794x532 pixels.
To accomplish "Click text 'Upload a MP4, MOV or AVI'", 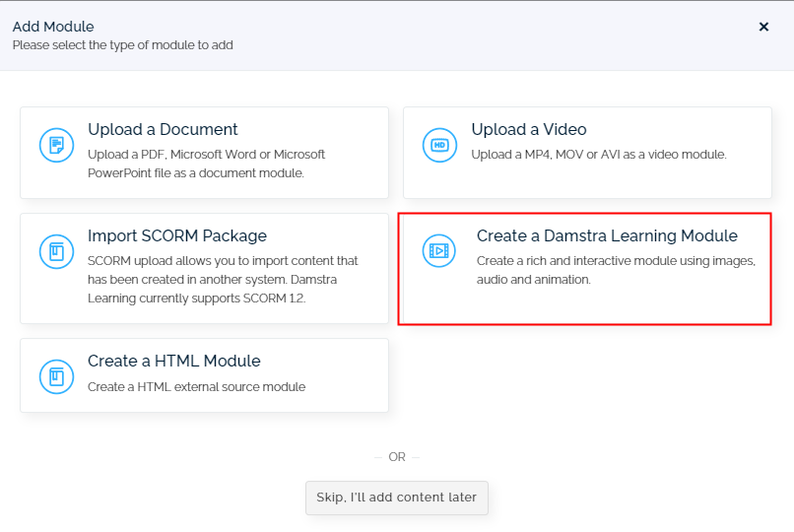I will [546, 155].
